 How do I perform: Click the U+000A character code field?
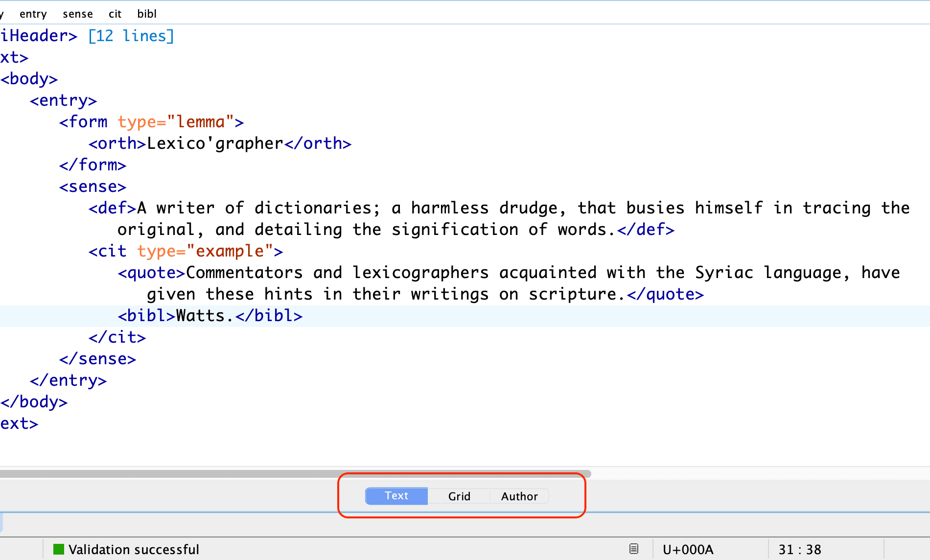tap(688, 549)
